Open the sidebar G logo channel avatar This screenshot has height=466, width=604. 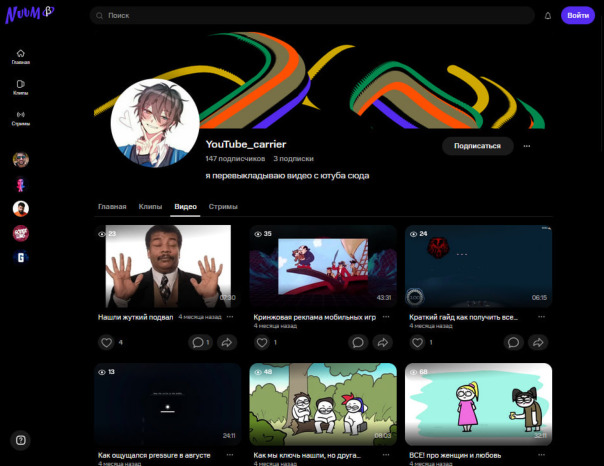21,257
